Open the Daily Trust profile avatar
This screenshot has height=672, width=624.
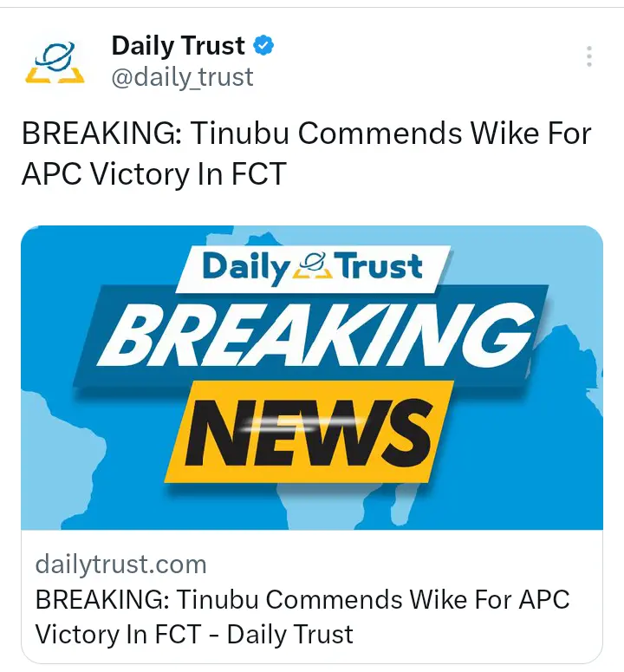pos(55,62)
